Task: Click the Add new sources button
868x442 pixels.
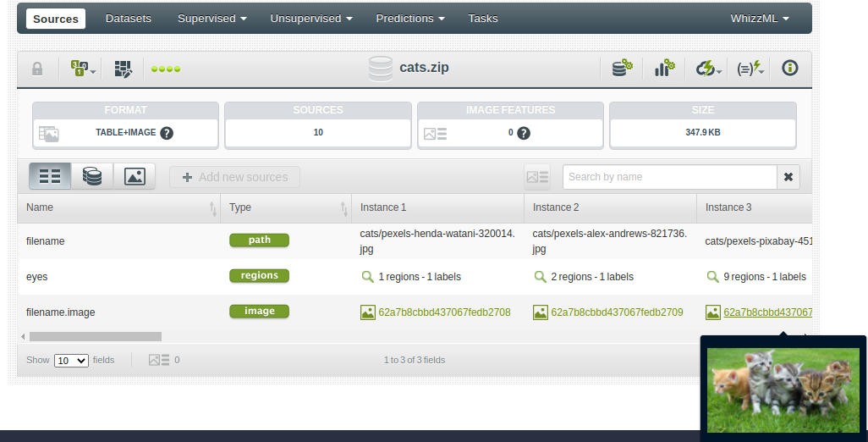Action: (234, 177)
